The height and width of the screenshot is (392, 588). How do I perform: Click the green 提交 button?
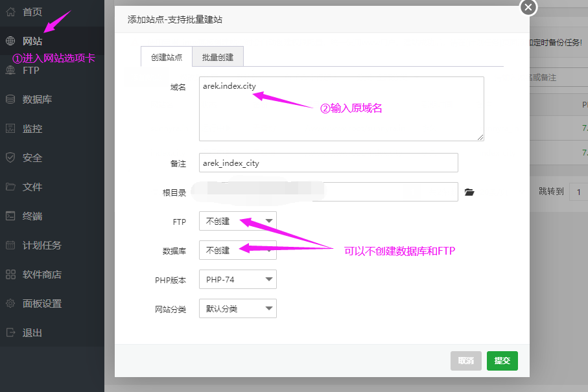502,361
